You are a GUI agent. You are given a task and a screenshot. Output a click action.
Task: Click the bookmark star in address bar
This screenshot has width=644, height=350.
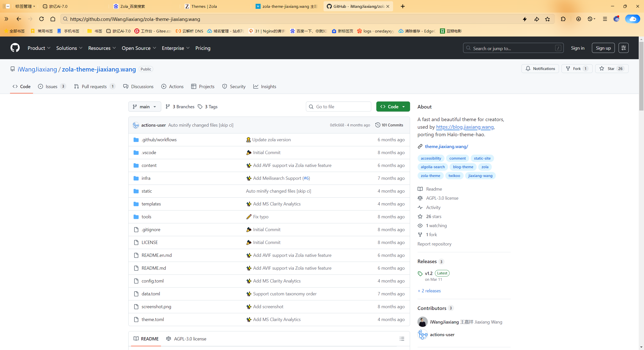[x=548, y=19]
